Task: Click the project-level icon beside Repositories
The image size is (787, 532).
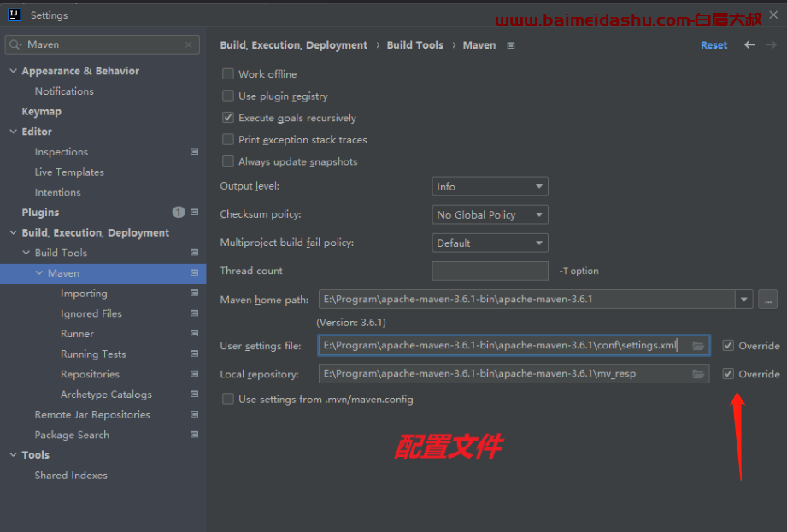Action: [194, 374]
